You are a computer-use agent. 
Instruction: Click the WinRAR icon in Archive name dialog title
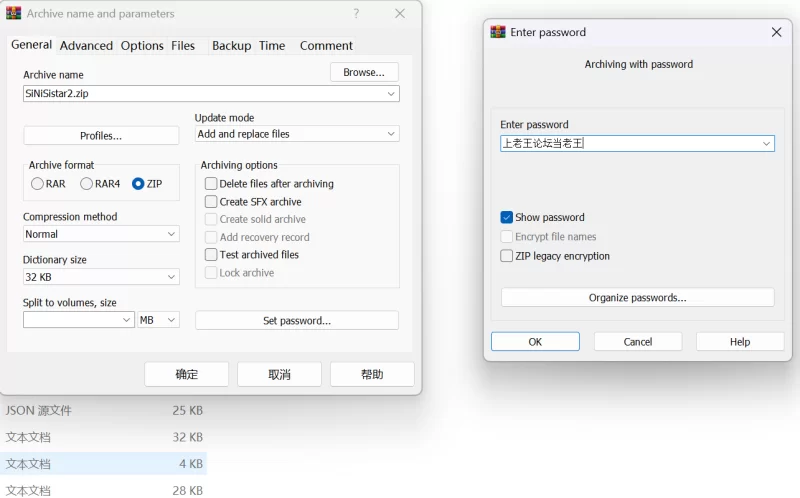[13, 13]
